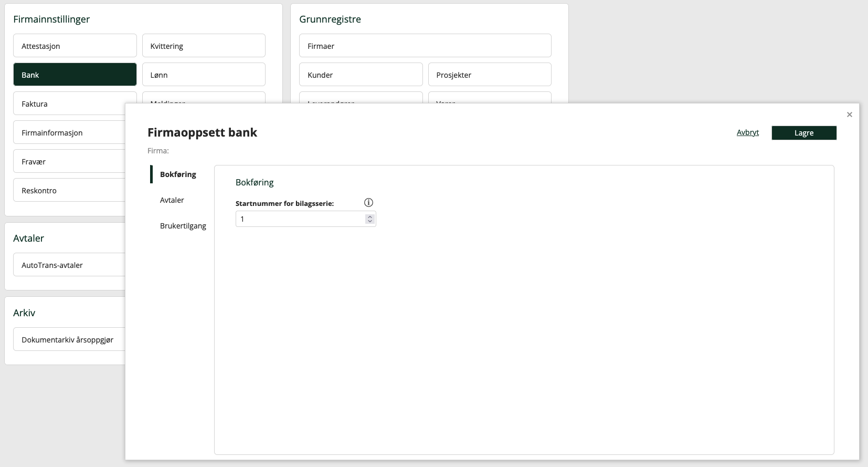The image size is (868, 467).
Task: Switch to the Bokføring tab
Action: pos(178,174)
